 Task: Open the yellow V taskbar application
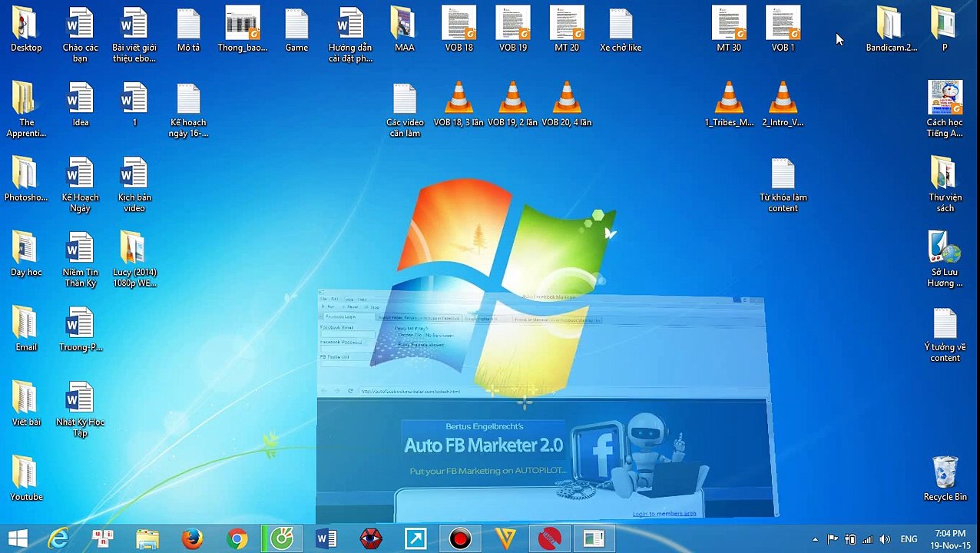(505, 539)
